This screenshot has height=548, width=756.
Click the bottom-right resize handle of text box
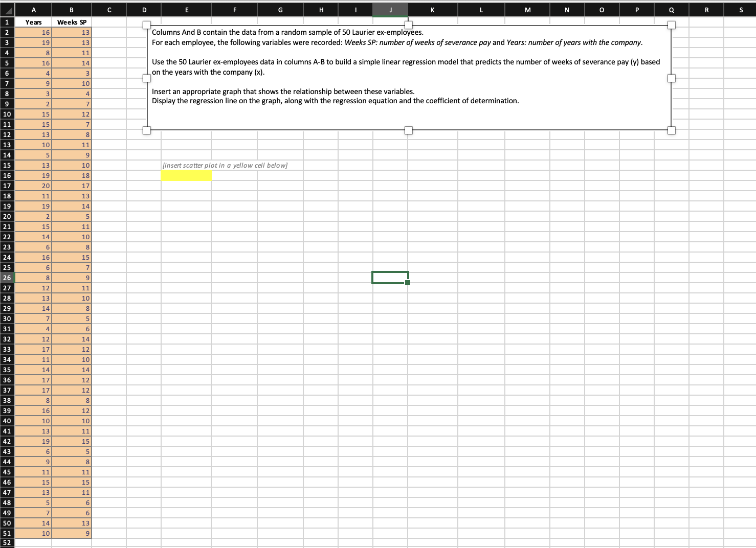(672, 130)
